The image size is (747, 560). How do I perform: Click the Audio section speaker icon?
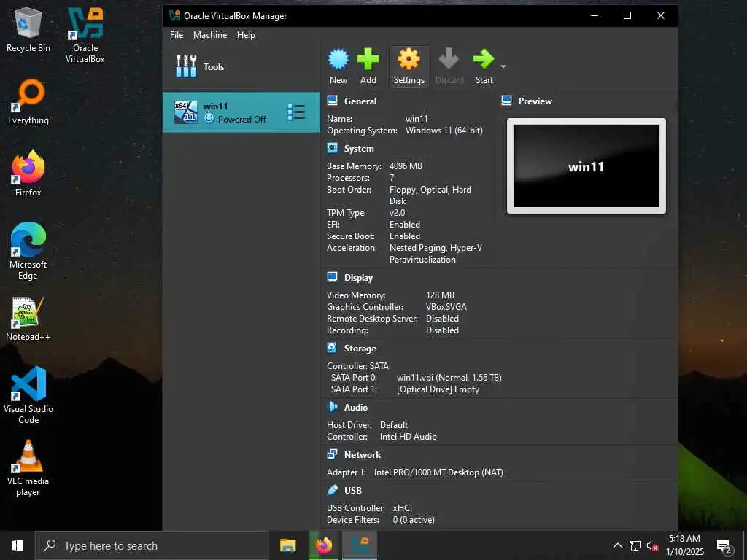click(x=332, y=407)
